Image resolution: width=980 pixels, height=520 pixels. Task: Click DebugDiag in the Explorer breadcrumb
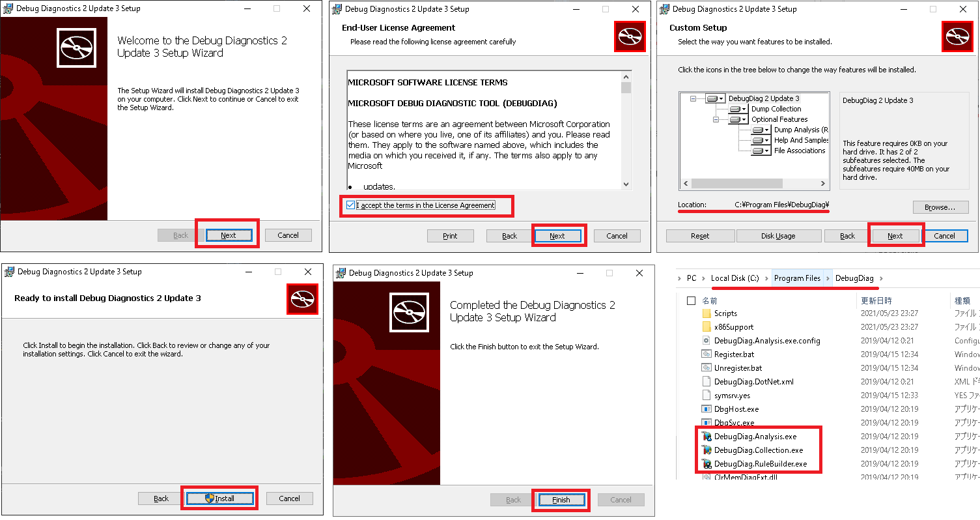pos(854,278)
